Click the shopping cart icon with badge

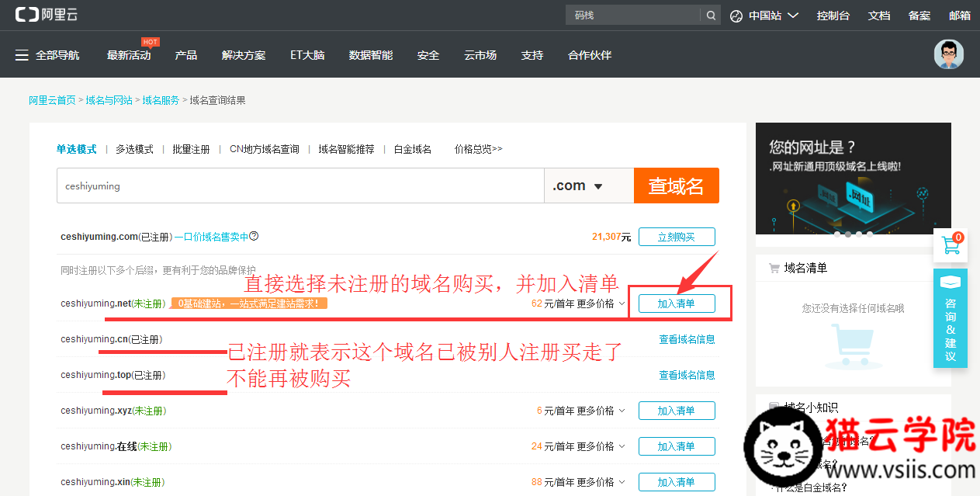[x=950, y=245]
